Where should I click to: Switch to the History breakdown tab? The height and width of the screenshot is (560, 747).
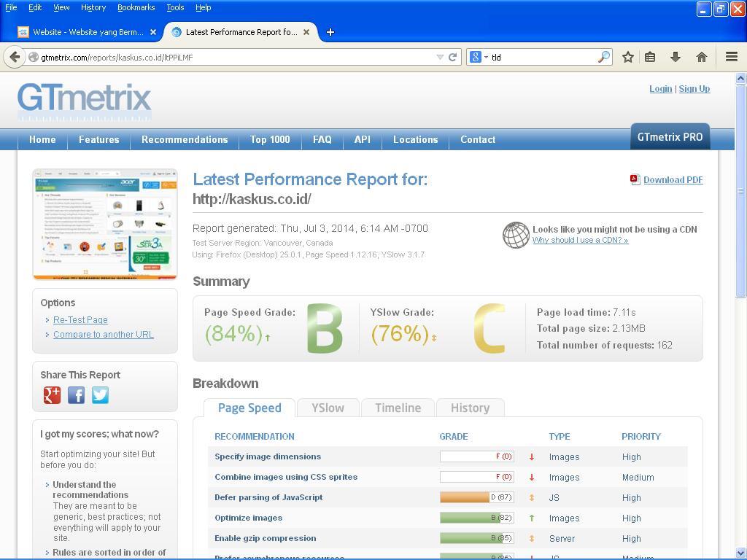[471, 408]
